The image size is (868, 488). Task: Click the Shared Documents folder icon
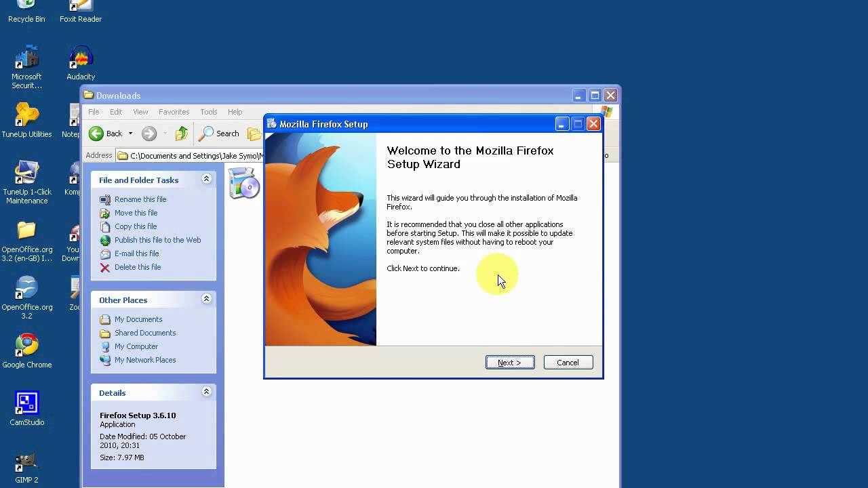[105, 333]
